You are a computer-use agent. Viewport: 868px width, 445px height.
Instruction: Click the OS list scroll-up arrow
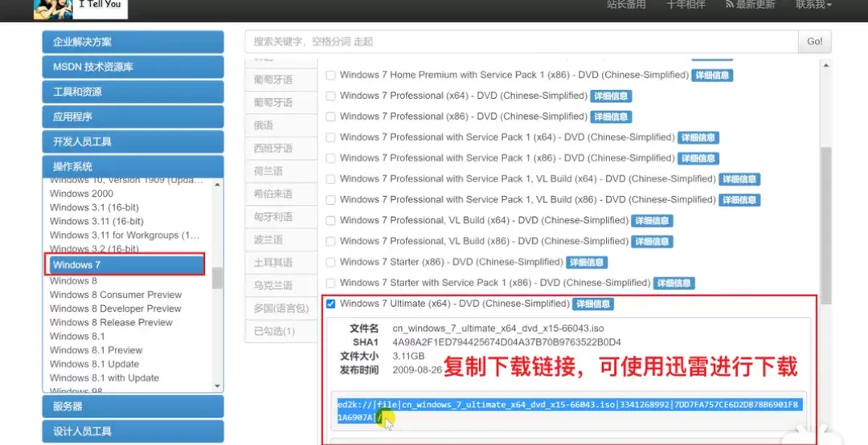click(x=217, y=184)
